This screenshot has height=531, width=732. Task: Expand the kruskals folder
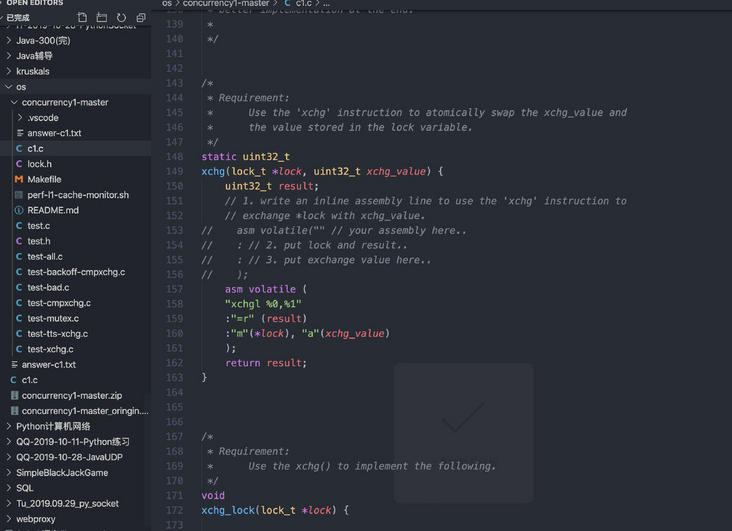click(x=33, y=71)
